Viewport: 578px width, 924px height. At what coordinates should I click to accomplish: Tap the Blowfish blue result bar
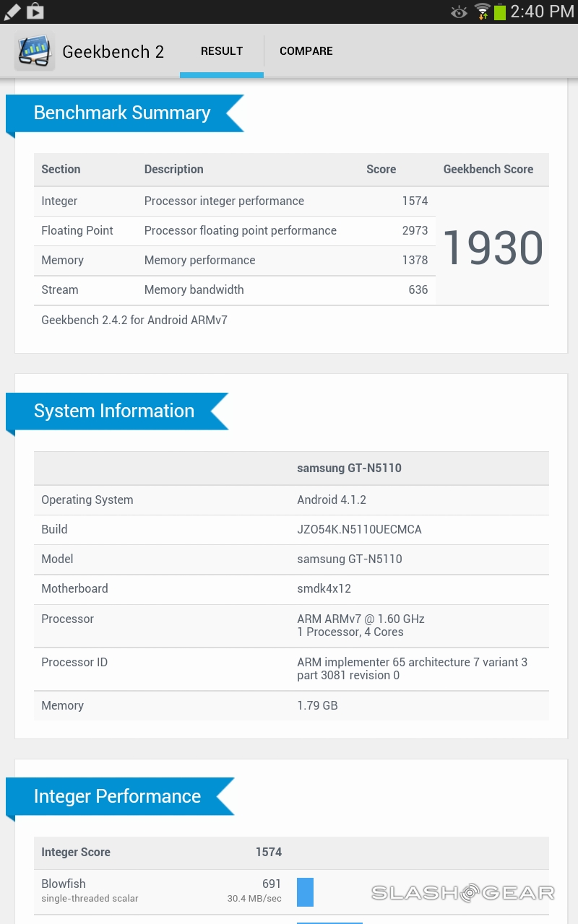(x=305, y=892)
